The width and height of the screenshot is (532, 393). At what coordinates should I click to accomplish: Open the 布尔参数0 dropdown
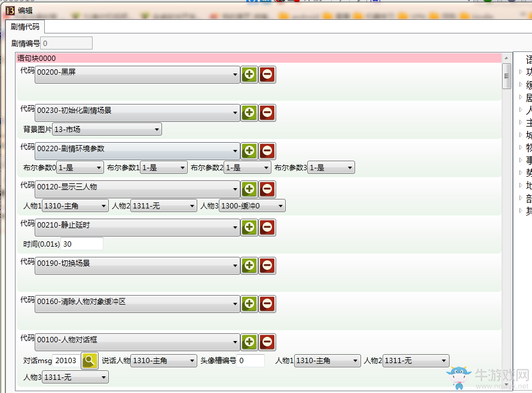coord(80,168)
